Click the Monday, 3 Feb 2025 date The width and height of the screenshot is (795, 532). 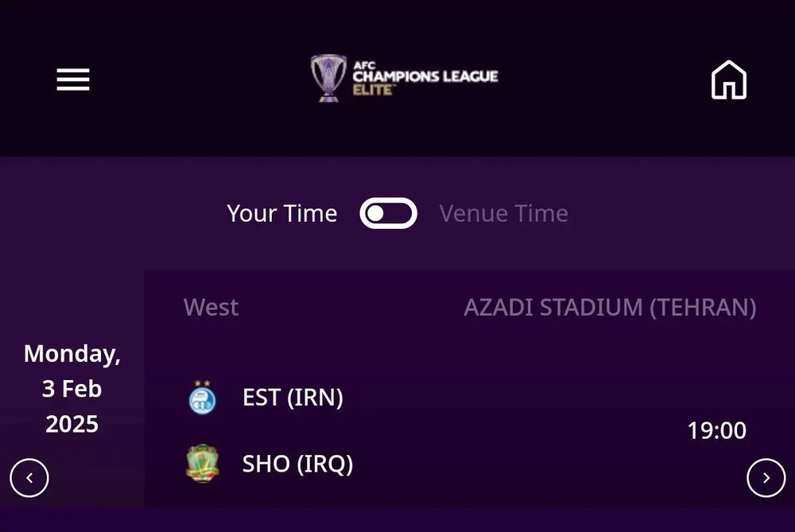(72, 389)
